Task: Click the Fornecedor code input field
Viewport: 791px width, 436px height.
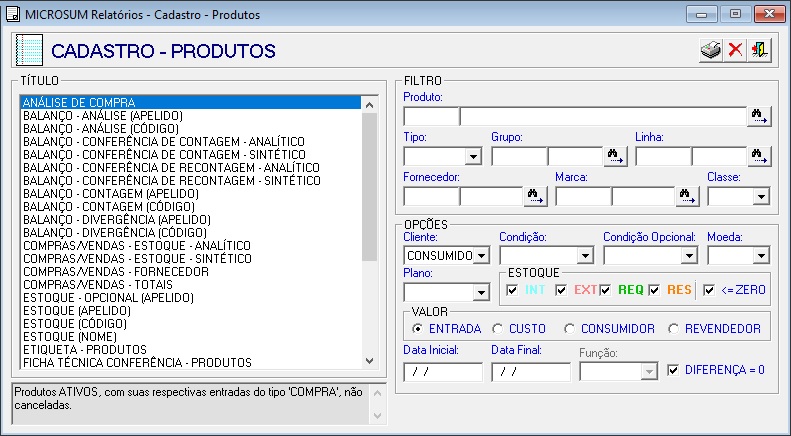Action: 431,196
